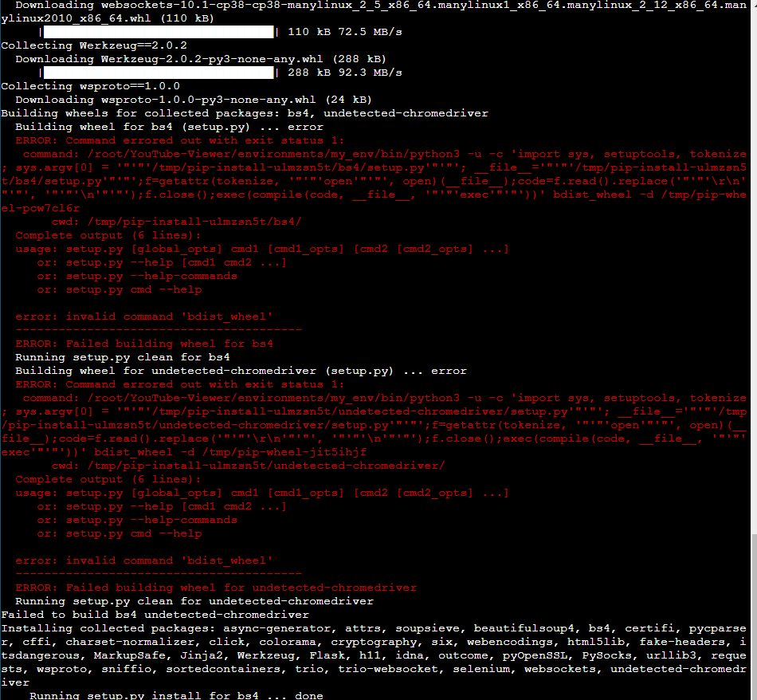Click the text 'Collecting Werkzeug==2.0.2'
The image size is (757, 700).
pos(94,45)
